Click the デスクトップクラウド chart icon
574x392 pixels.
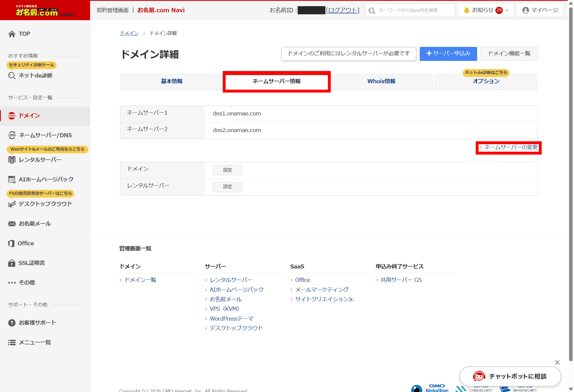click(x=12, y=204)
